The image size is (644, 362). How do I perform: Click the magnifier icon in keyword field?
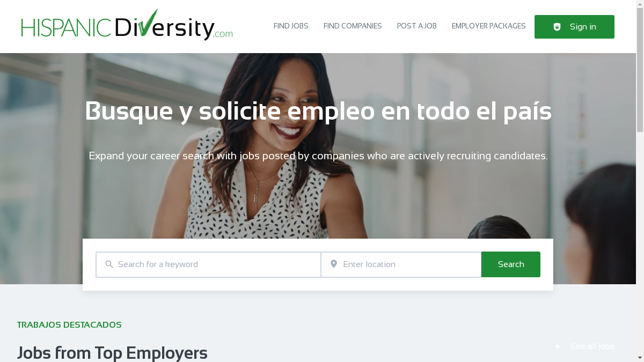tap(109, 264)
